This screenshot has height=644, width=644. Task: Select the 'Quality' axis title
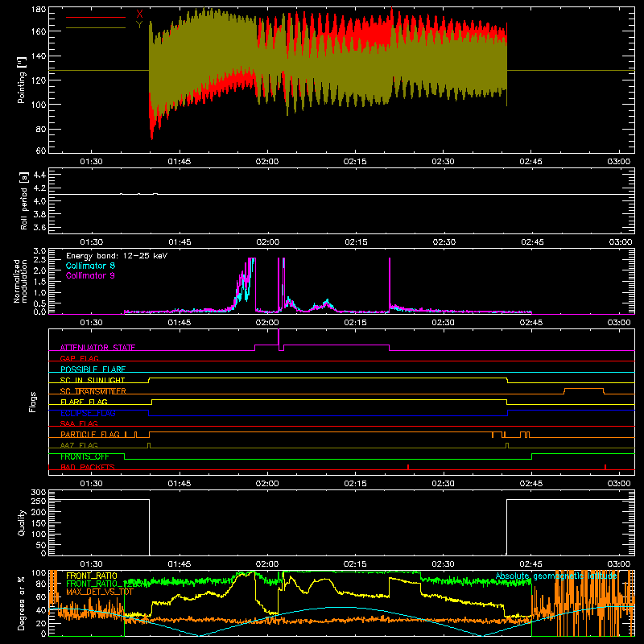pos(22,522)
